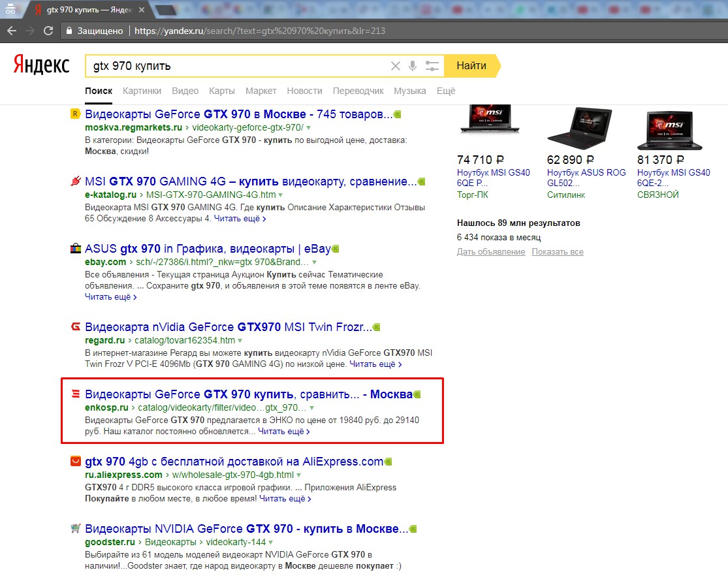Viewport: 728px width, 585px height.
Task: Click green badge after regmarkets result title
Action: (x=398, y=114)
